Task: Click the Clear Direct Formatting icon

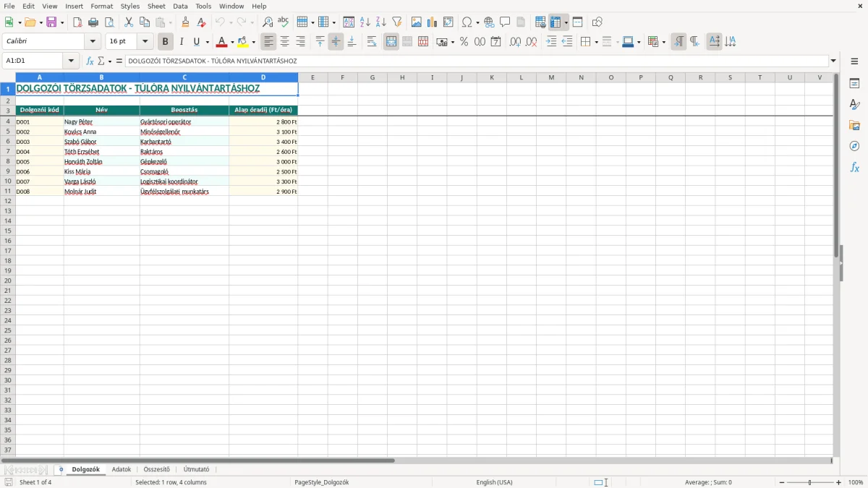Action: 202,22
